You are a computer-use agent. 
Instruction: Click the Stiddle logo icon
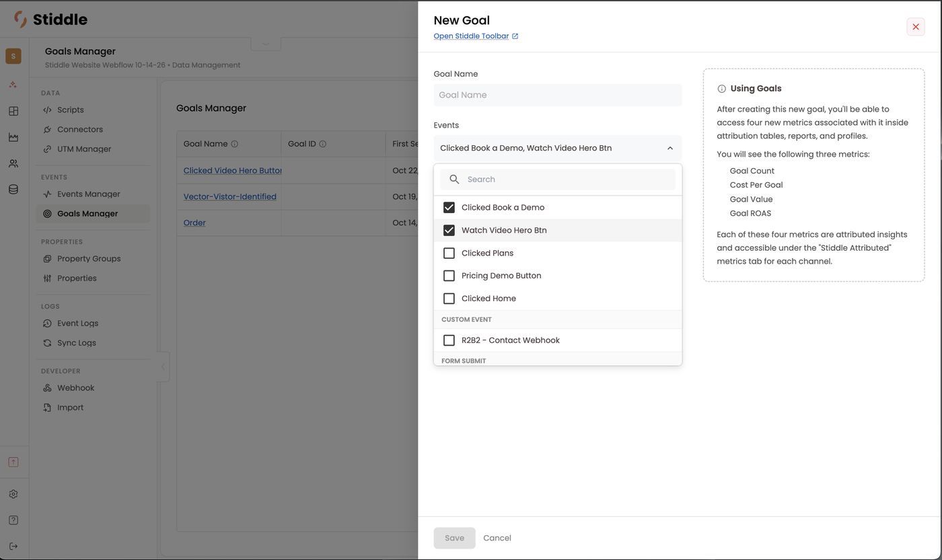tap(21, 19)
